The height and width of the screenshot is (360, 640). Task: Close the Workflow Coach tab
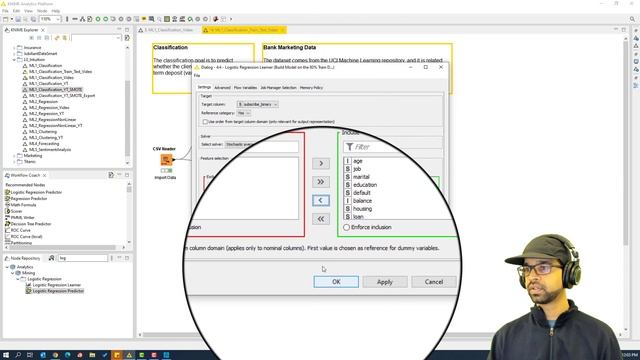point(44,175)
